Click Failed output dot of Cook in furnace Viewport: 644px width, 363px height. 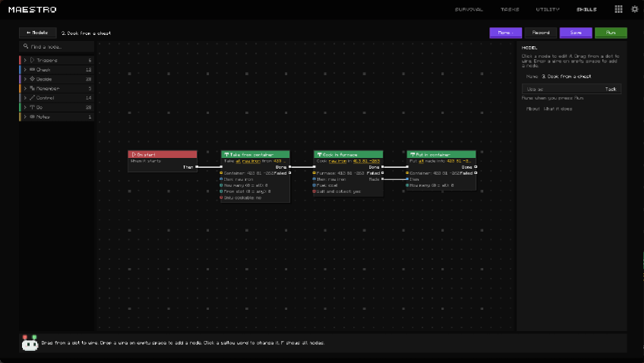click(383, 173)
